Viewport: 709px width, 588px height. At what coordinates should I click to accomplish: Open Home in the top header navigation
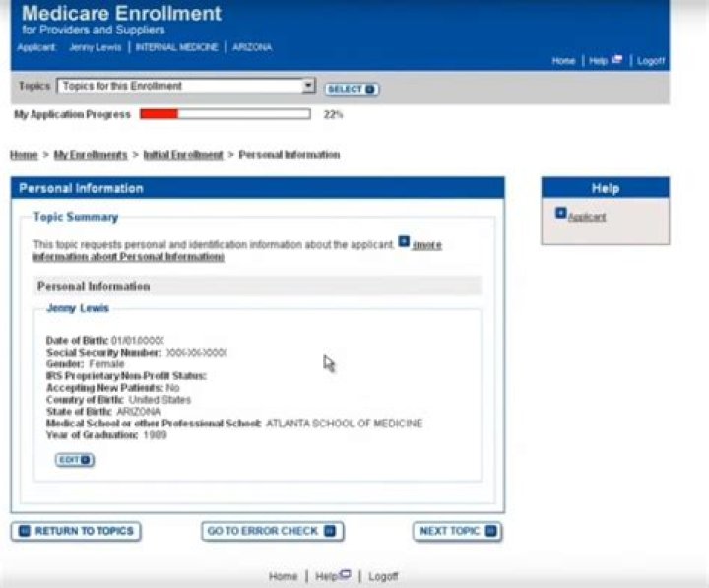563,61
